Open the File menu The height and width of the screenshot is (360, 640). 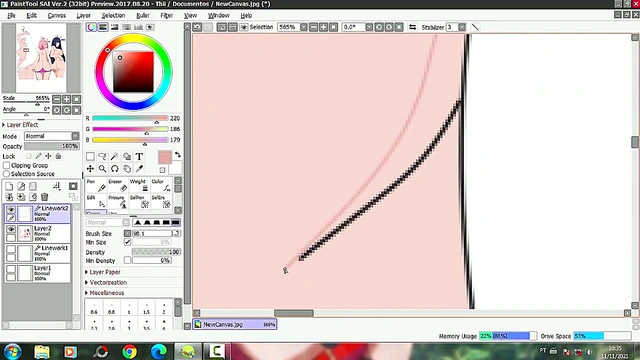(11, 16)
